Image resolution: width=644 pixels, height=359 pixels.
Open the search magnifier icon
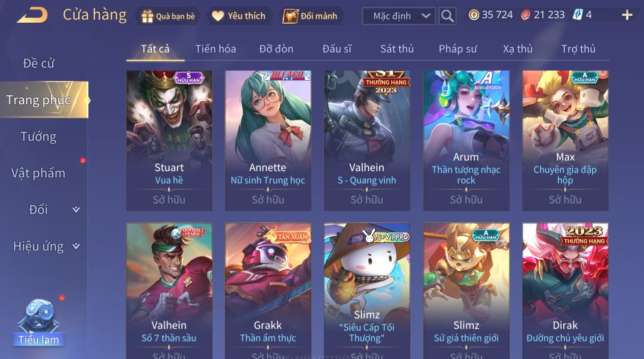pyautogui.click(x=447, y=16)
